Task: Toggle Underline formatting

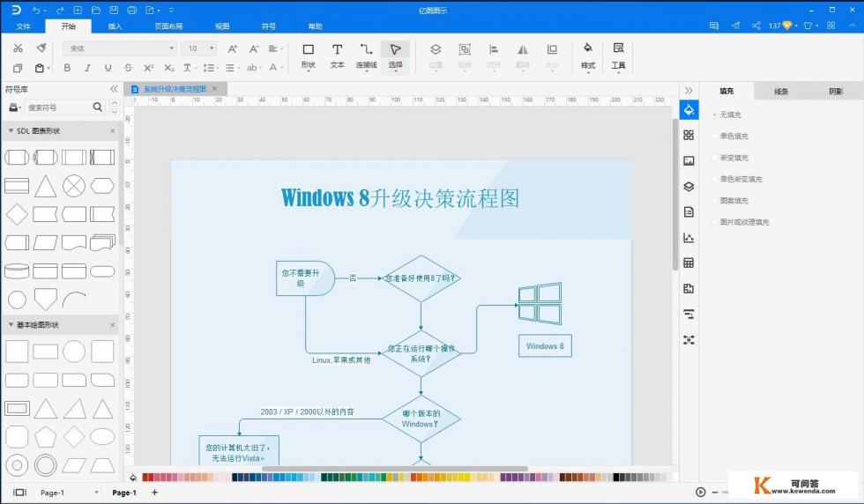Action: 108,67
